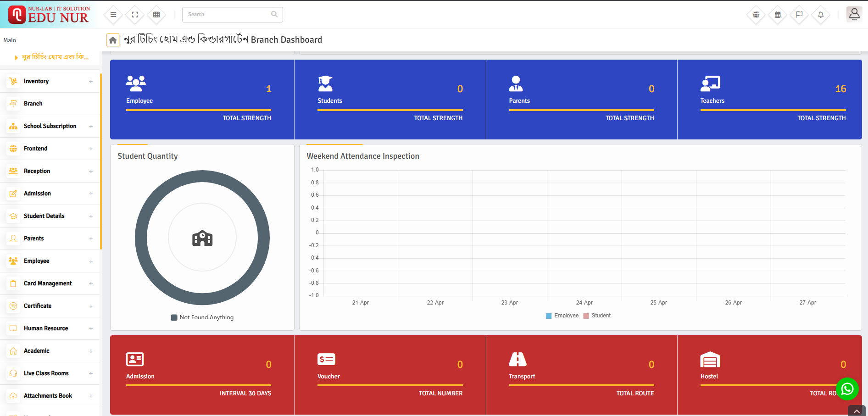Click the flag icon in header
The image size is (868, 416).
[x=799, y=15]
